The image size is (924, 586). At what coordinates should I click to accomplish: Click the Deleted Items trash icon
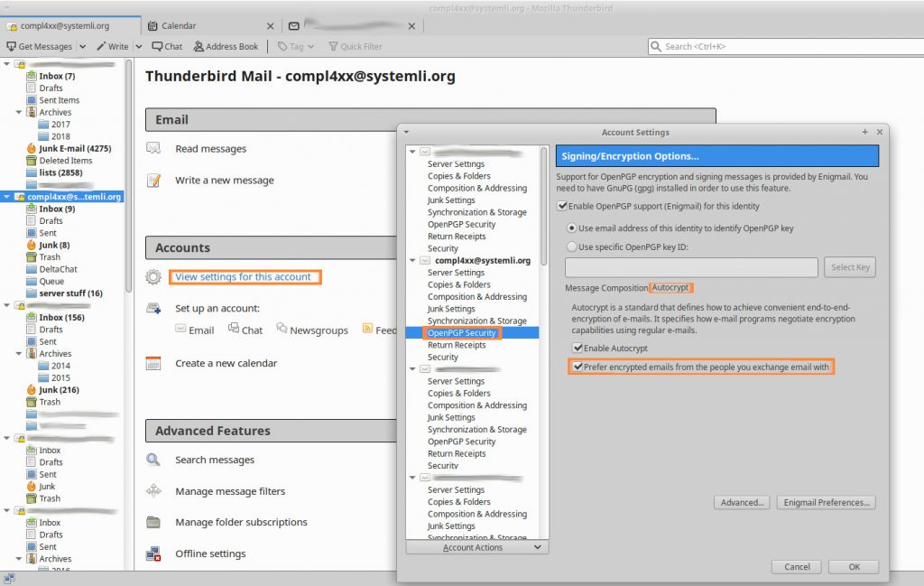point(32,161)
